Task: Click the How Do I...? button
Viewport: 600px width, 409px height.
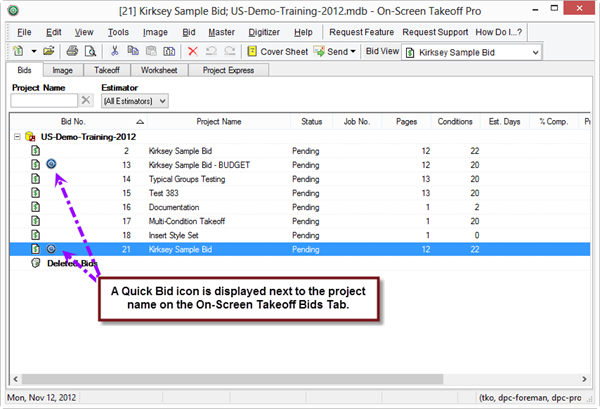Action: click(499, 33)
